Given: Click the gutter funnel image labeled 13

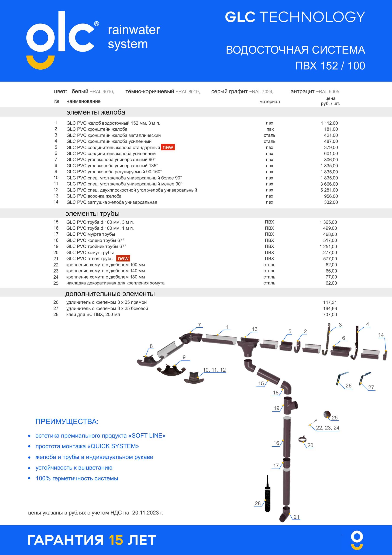Looking at the screenshot, I should coord(248,347).
